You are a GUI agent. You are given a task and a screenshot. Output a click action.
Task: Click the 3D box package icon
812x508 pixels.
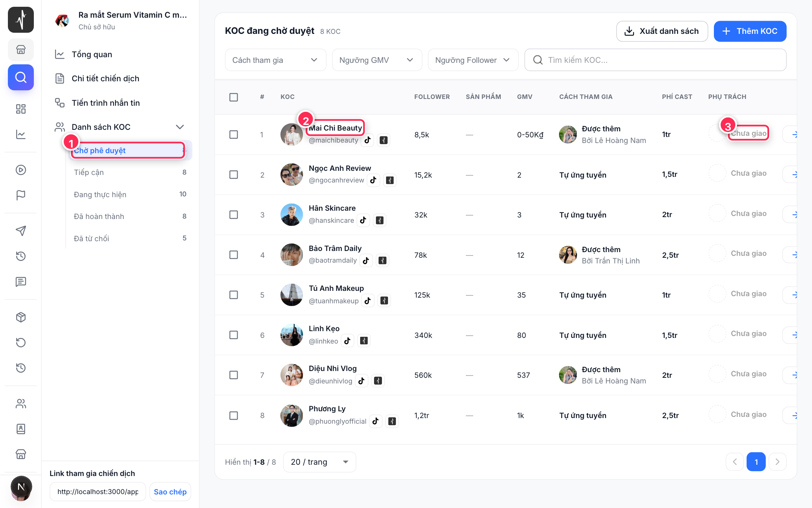[21, 317]
